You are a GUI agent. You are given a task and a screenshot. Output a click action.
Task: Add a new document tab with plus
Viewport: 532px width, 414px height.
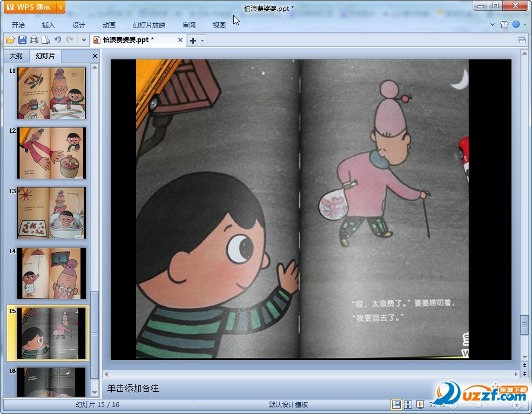point(193,40)
